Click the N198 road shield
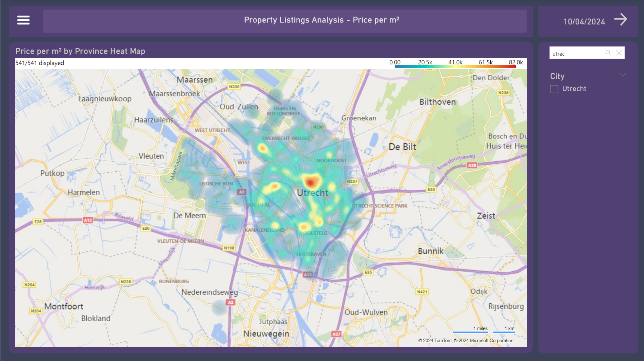The height and width of the screenshot is (361, 644). [x=229, y=248]
